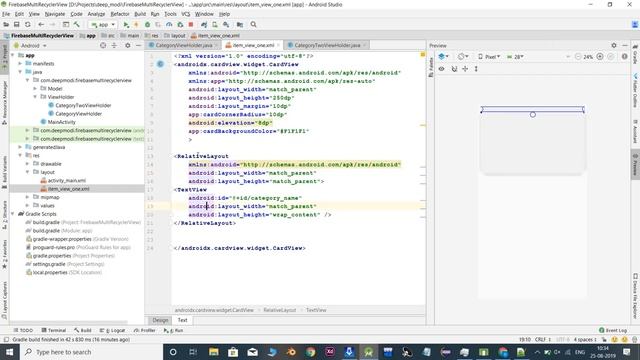Image resolution: width=640 pixels, height=360 pixels.
Task: Click the Preview warnings info icon
Action: tap(624, 57)
